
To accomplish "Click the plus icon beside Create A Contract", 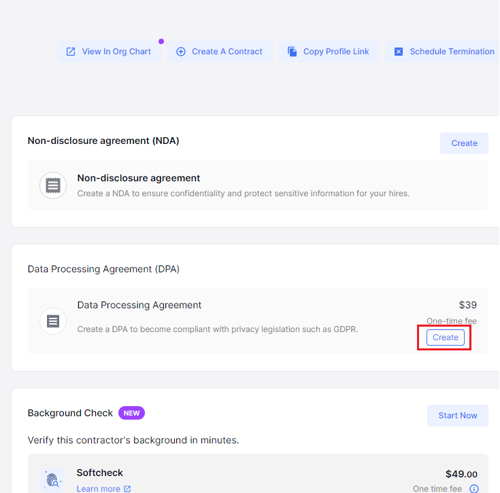I will coord(181,52).
